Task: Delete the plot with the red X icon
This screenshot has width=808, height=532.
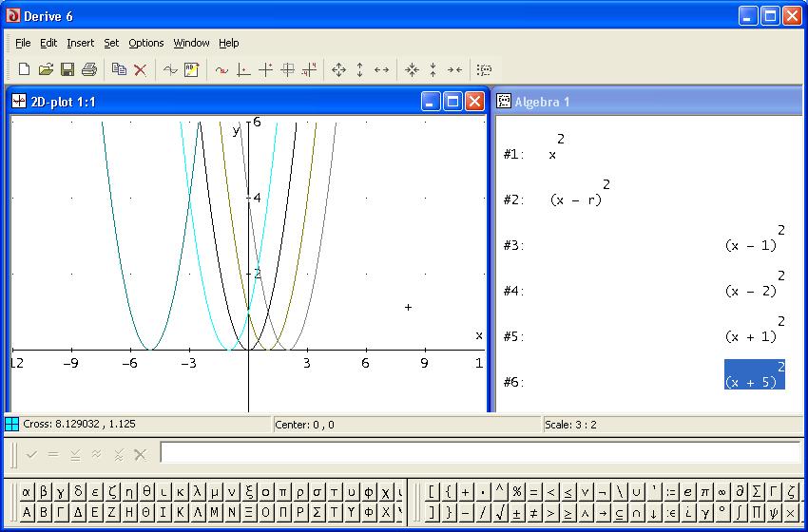Action: pos(140,69)
